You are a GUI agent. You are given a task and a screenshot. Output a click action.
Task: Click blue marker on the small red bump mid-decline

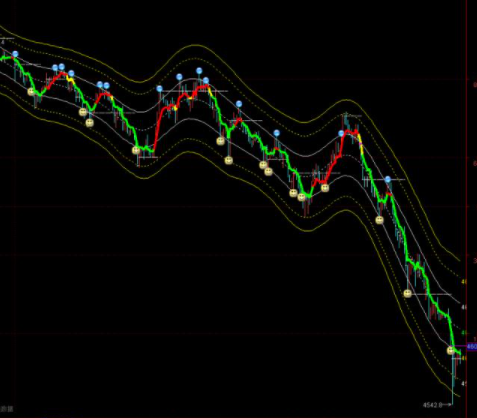(239, 104)
